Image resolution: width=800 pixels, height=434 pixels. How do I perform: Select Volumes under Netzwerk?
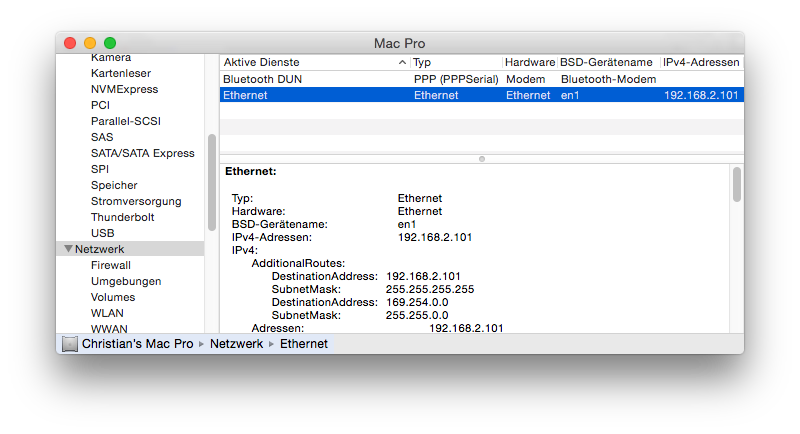113,297
